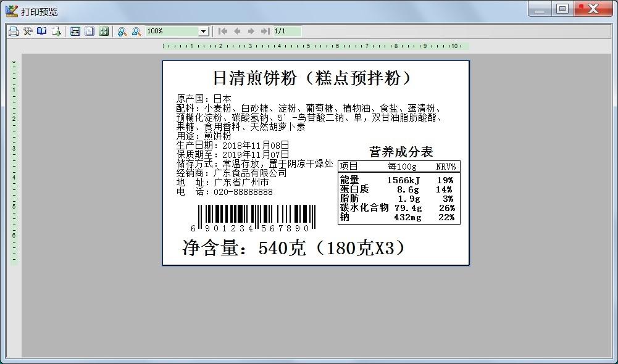This screenshot has height=364, width=618.
Task: Click the 储存方式 storage line
Action: coord(254,164)
